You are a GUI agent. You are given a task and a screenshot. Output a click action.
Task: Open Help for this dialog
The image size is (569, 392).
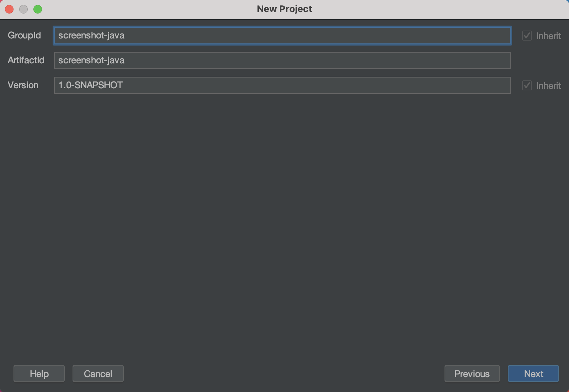[39, 374]
